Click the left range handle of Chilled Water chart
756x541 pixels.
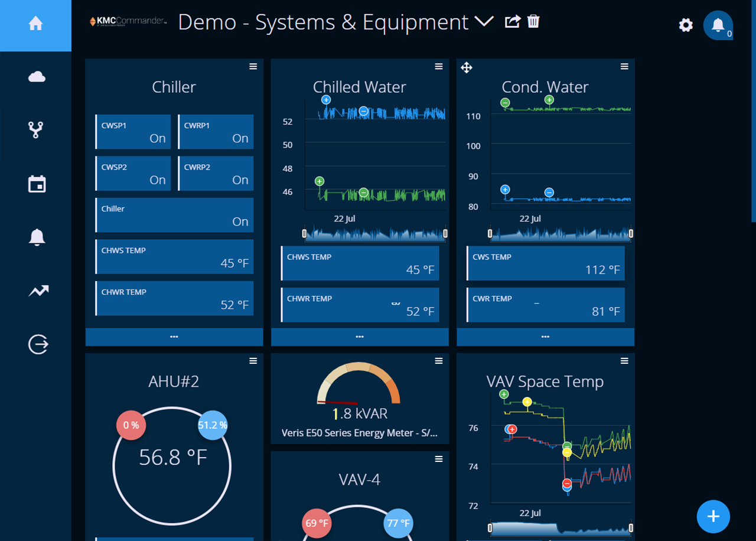305,234
